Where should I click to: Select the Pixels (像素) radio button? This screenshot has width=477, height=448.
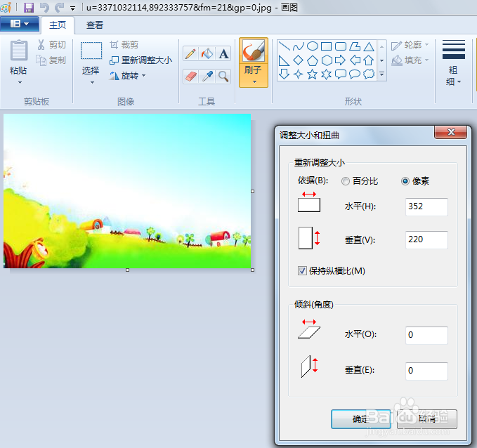pos(405,181)
